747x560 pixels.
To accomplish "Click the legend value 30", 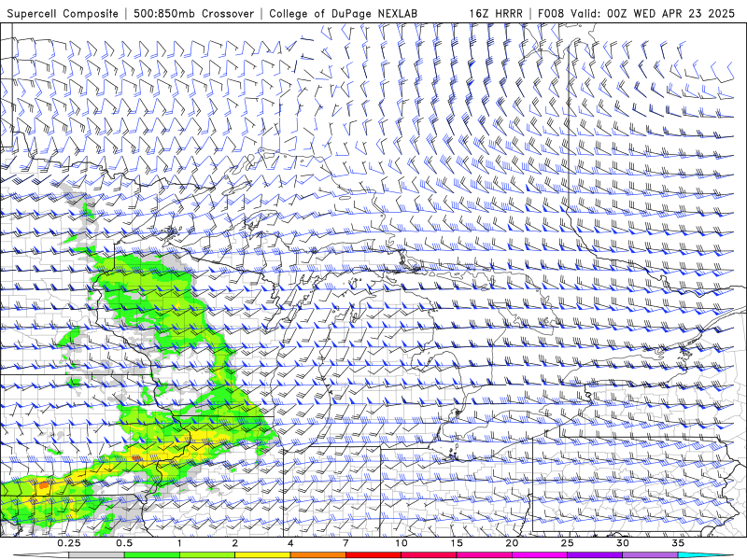I will click(622, 543).
